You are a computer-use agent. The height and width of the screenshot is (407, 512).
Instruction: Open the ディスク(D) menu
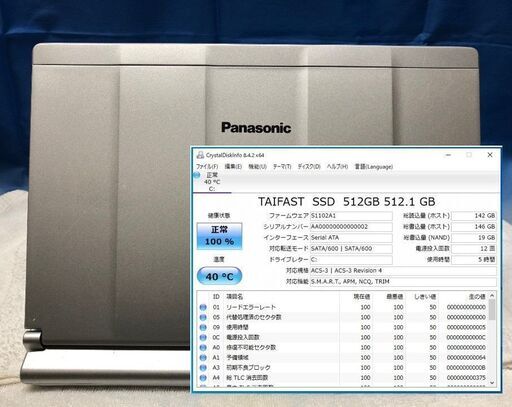(309, 166)
